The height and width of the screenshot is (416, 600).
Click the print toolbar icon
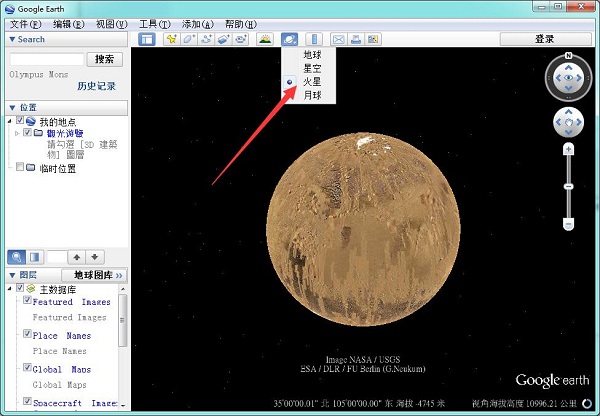(x=355, y=39)
